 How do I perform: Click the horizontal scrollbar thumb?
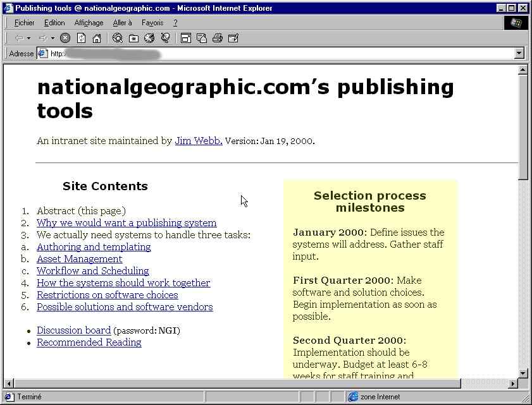tap(237, 384)
